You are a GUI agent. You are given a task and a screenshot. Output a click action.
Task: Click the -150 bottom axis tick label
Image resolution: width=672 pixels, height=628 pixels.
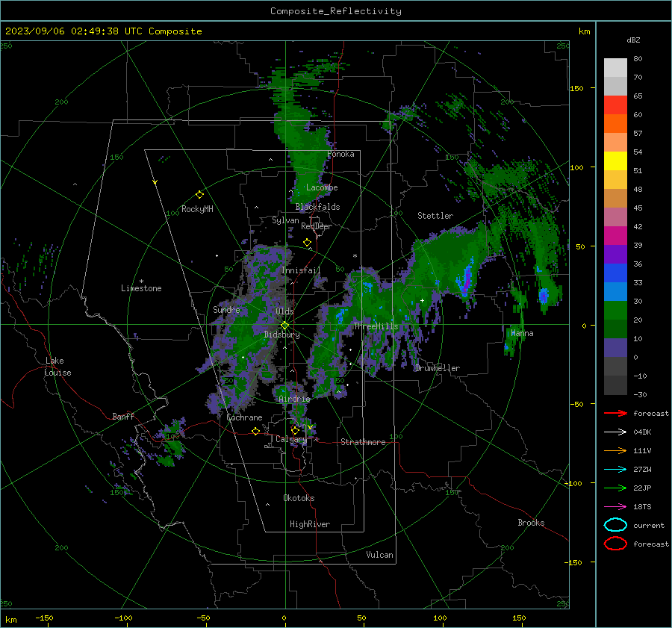tap(44, 618)
